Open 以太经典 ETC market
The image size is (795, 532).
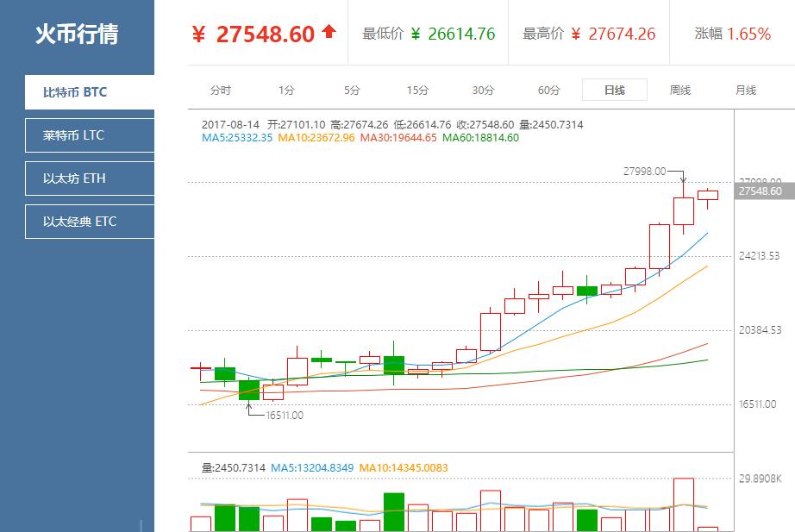[x=90, y=222]
